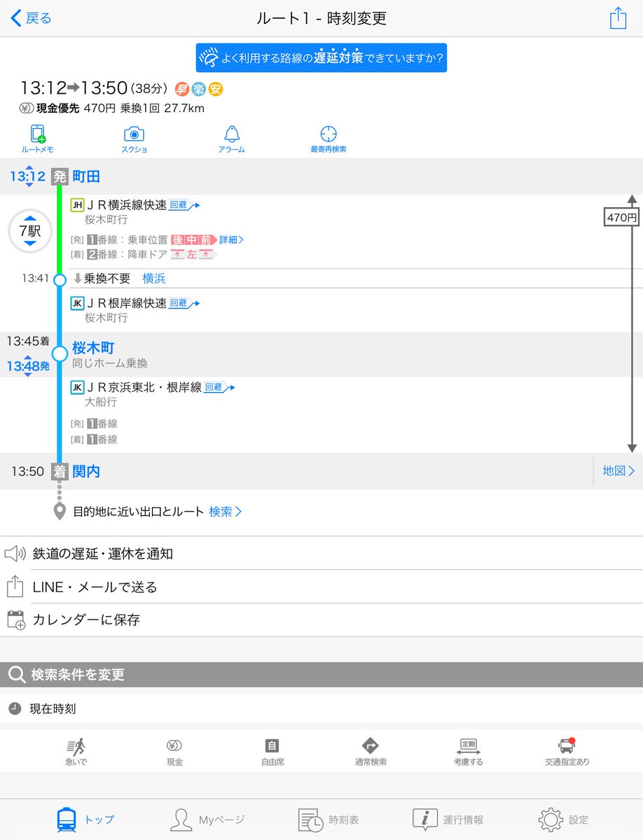
Task: Open ルートメモ route memo icon
Action: tap(38, 139)
